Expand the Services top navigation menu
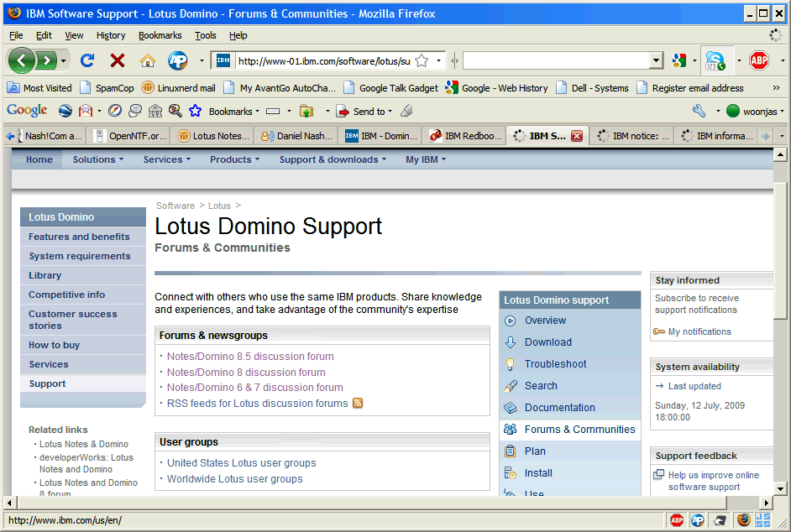Screen dimensions: 791x532 click(x=167, y=159)
